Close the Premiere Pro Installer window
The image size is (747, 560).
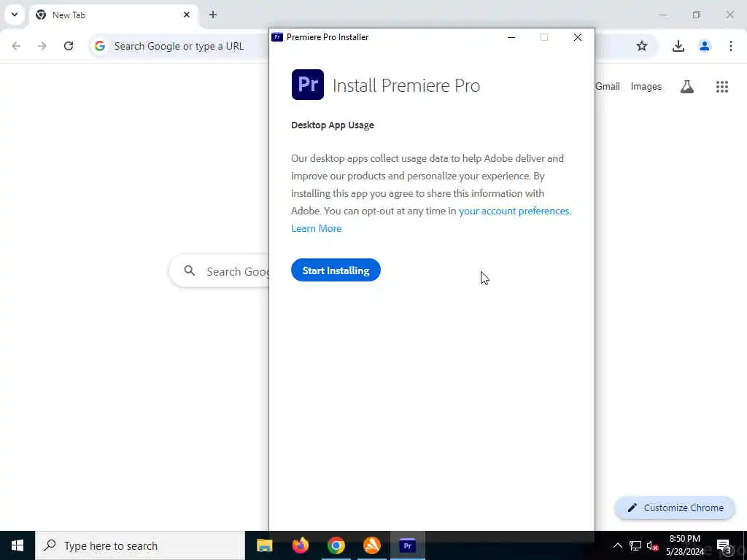pyautogui.click(x=578, y=37)
